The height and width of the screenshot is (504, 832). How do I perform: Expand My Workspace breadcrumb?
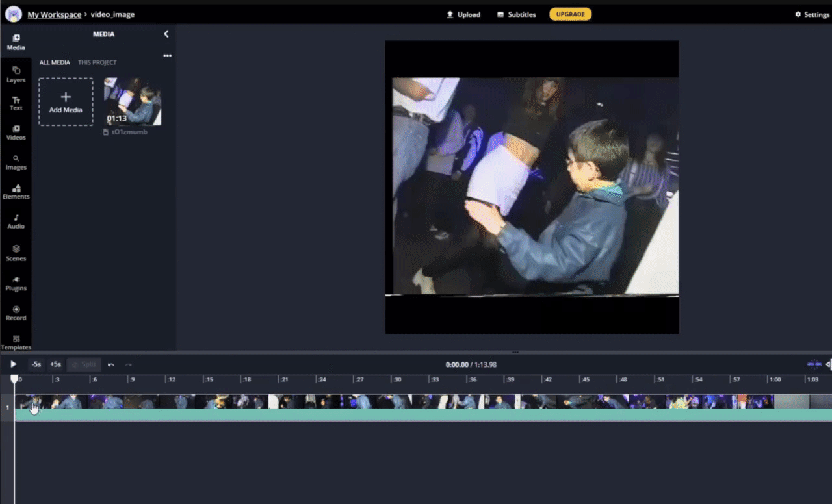tap(54, 14)
